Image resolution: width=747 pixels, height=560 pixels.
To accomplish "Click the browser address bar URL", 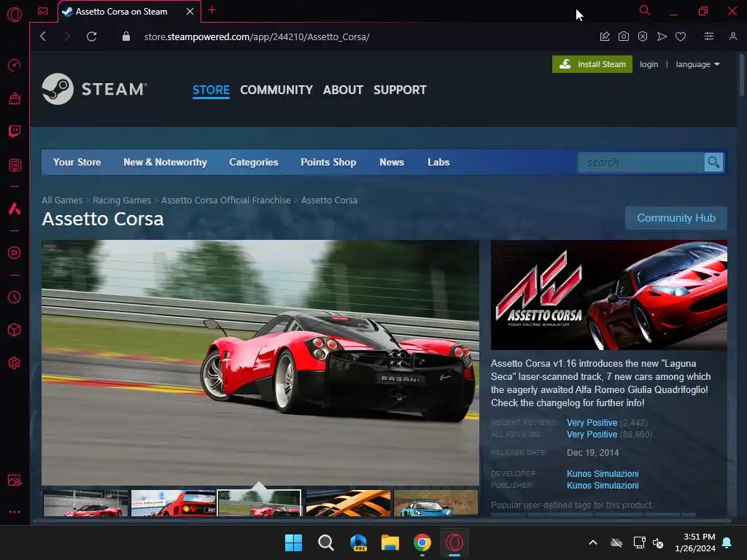I will [x=257, y=36].
